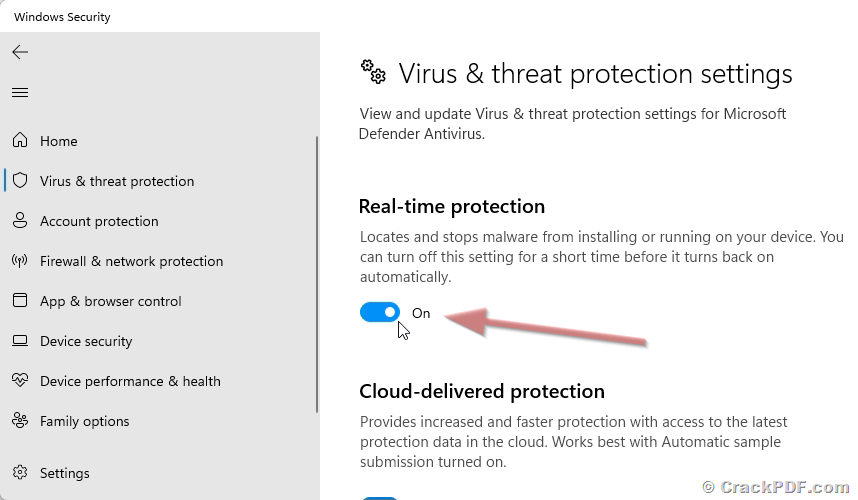The height and width of the screenshot is (500, 858).
Task: Open Family options page
Action: click(x=85, y=421)
